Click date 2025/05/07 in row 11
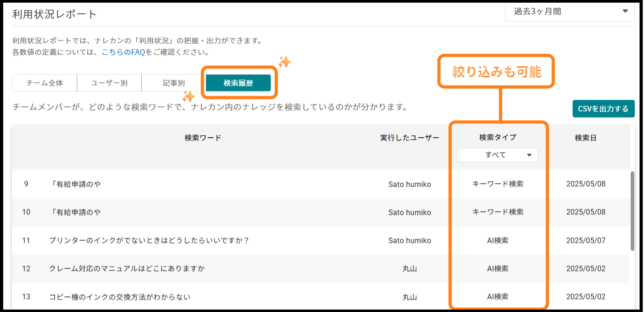Image resolution: width=644 pixels, height=312 pixels. (586, 240)
